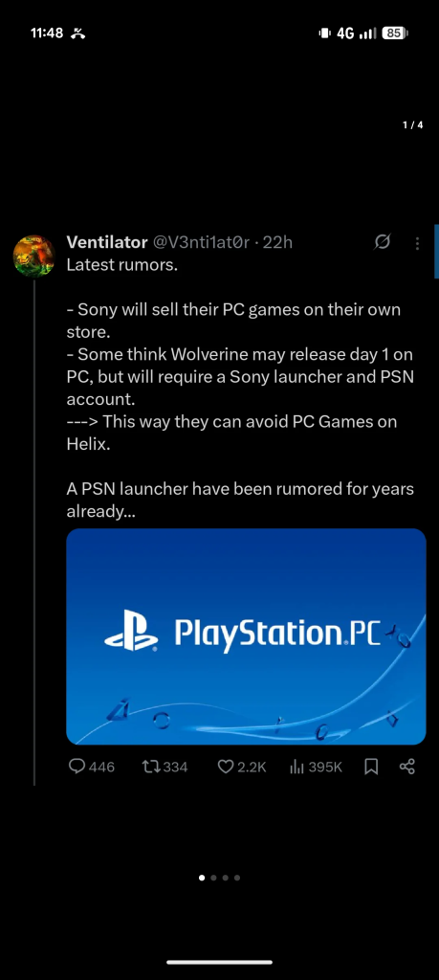Open the Ventilator display name link
The image size is (439, 980).
tap(107, 242)
